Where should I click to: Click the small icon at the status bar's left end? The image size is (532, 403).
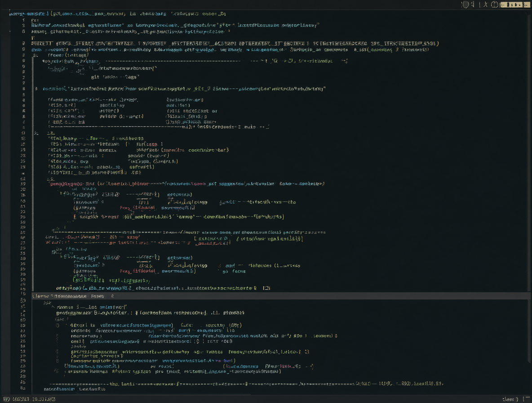[6, 399]
